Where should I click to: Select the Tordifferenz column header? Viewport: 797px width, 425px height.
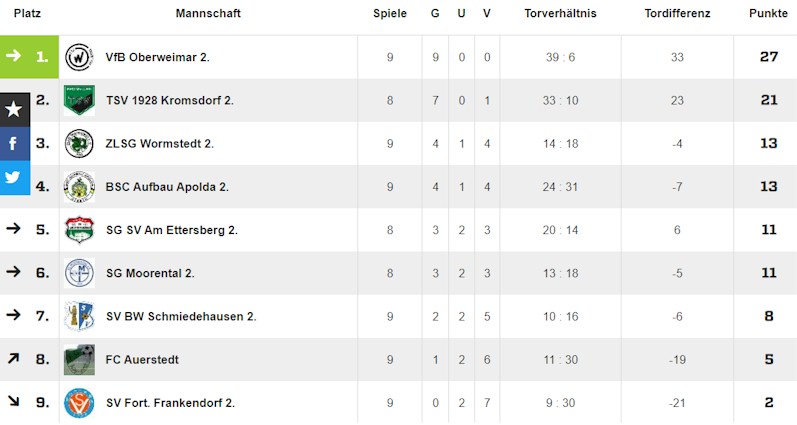[677, 14]
